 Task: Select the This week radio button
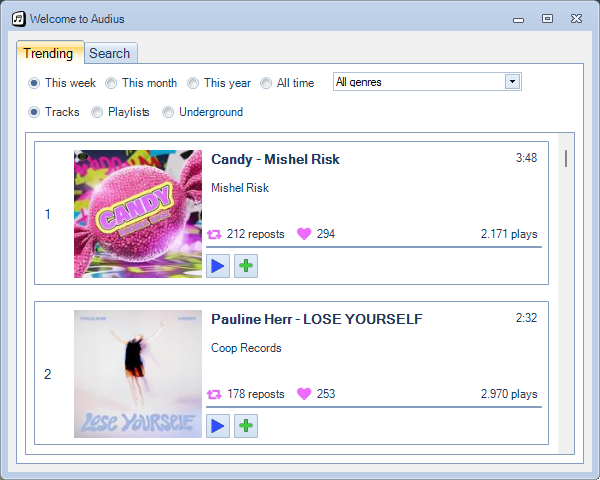[34, 83]
